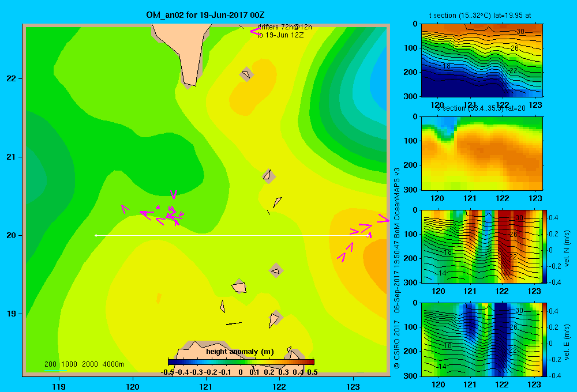Click the "0.5" label under the height anomaly colorbar
Screen dimensions: 577x392
coord(312,372)
